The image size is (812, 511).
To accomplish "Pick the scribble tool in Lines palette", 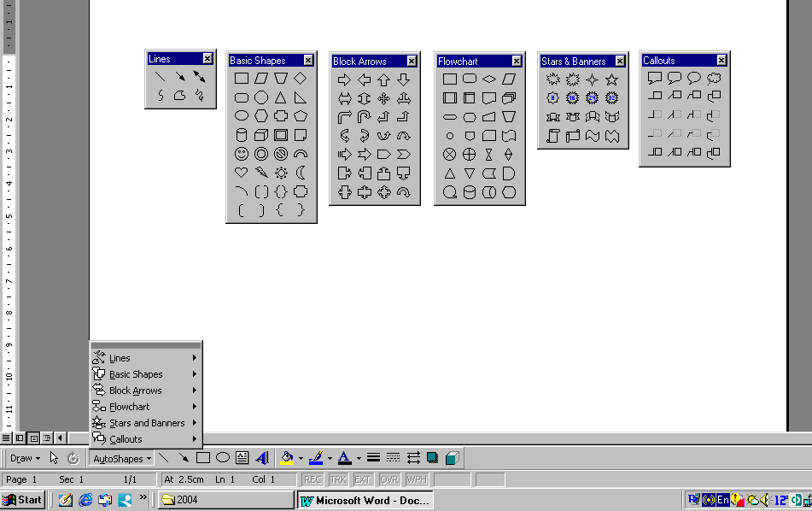I will pyautogui.click(x=200, y=96).
